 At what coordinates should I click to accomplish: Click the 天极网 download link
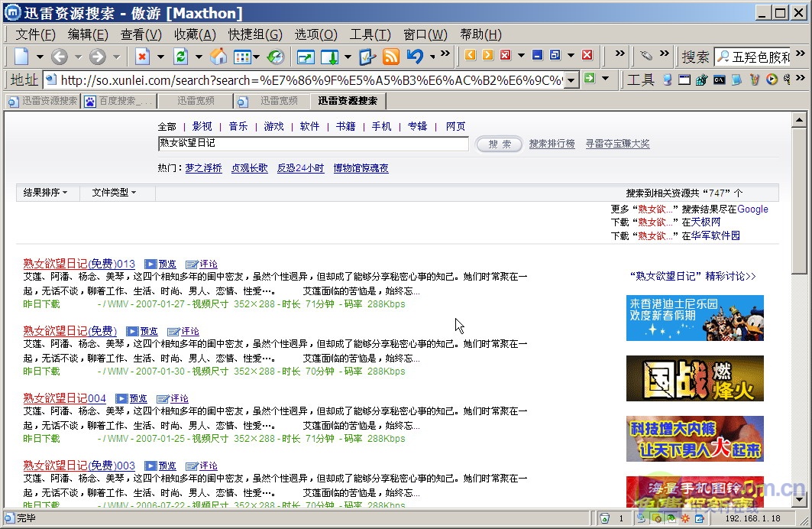pos(706,222)
